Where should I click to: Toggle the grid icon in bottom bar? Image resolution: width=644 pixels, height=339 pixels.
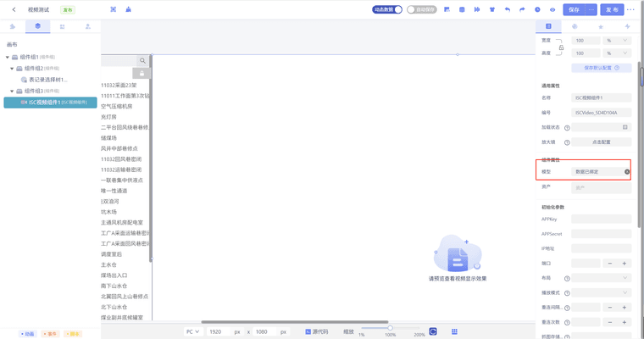pyautogui.click(x=454, y=331)
